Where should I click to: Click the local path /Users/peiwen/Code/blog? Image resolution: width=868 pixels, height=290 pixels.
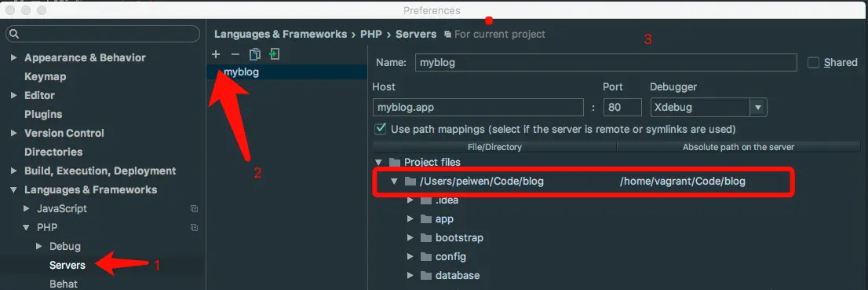[482, 182]
